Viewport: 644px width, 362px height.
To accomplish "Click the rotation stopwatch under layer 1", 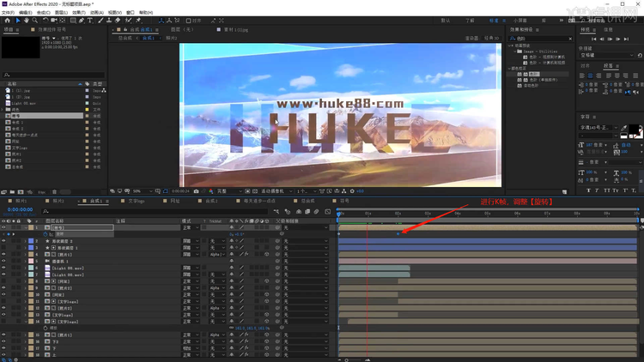I will 46,234.
